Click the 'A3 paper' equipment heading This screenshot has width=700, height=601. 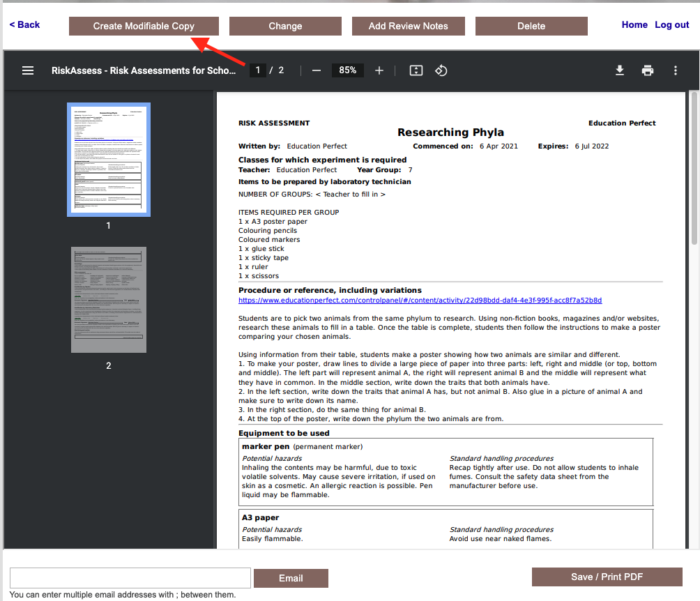click(x=260, y=517)
